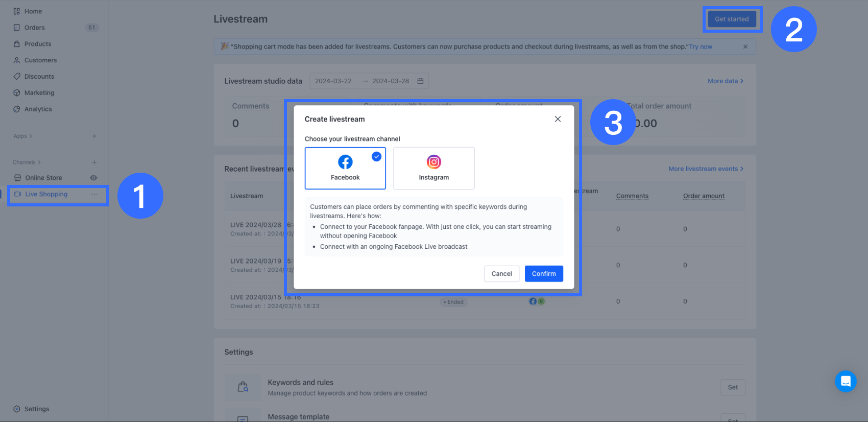This screenshot has width=868, height=422.
Task: Open More livestream events link
Action: coord(706,169)
